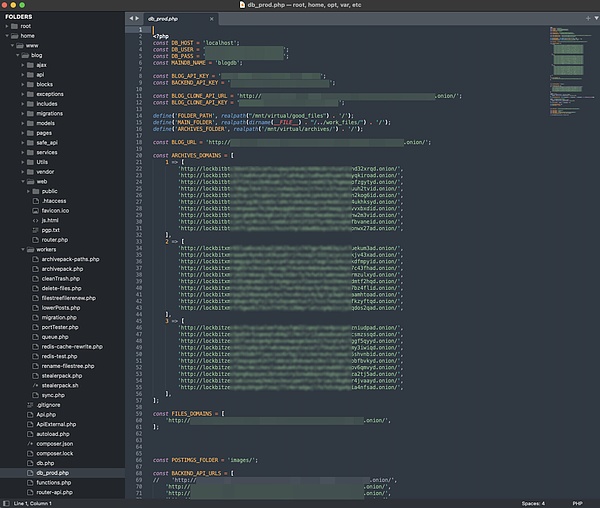Collapse the workers folder
600x508 pixels.
pos(24,248)
